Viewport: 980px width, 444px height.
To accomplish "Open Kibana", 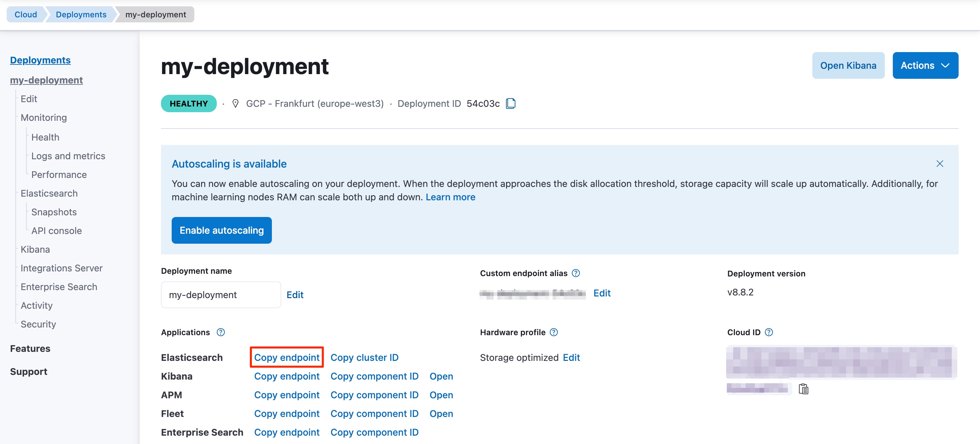I will 848,65.
